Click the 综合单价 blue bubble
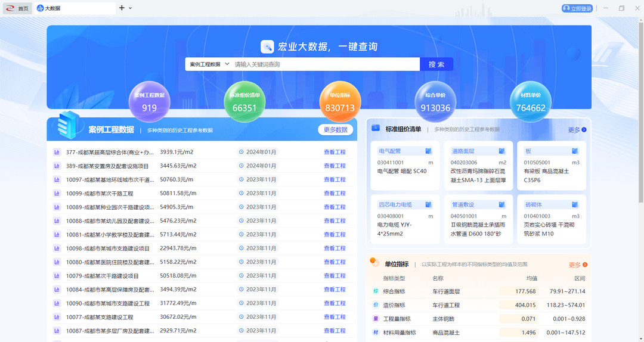The image size is (644, 342). (x=435, y=102)
